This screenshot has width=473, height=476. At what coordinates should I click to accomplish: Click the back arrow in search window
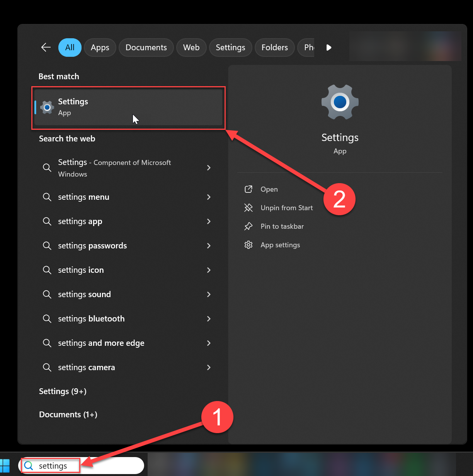pyautogui.click(x=46, y=47)
